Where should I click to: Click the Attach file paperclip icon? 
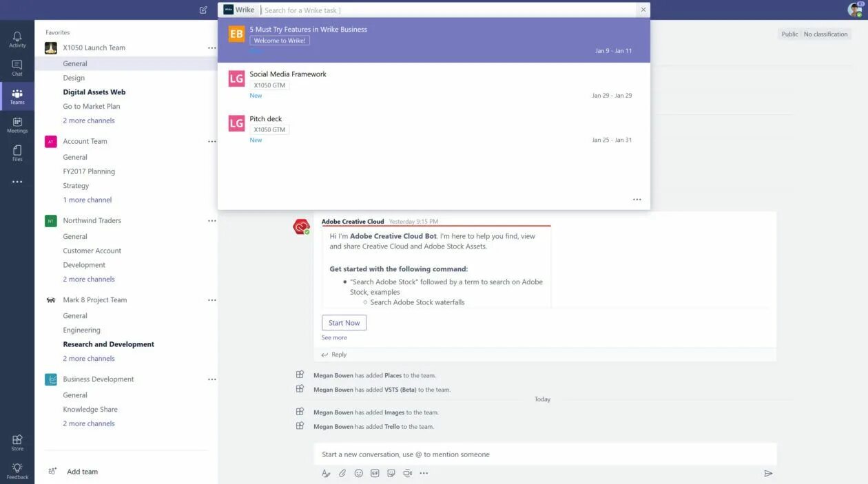click(342, 473)
